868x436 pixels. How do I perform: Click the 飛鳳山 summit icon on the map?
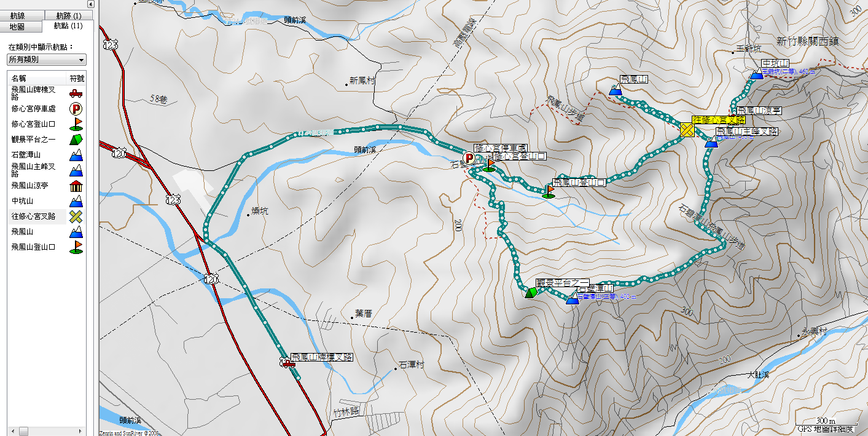615,89
